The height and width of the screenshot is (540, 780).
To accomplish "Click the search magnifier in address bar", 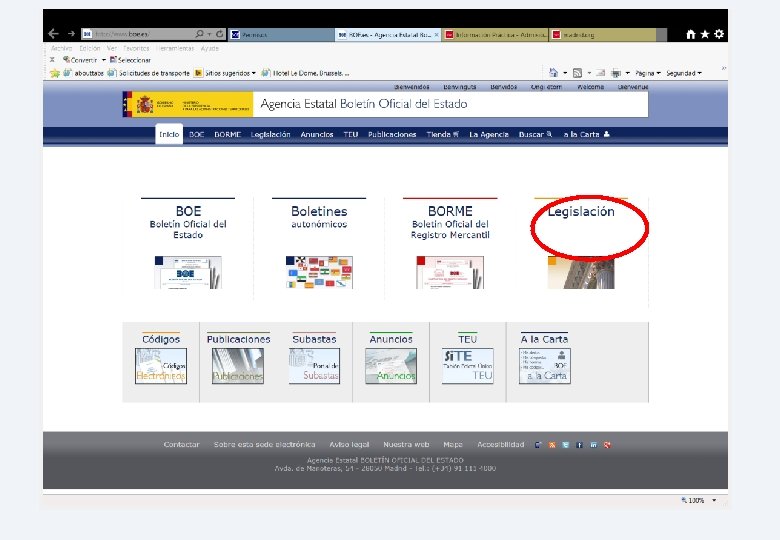I will (x=199, y=34).
